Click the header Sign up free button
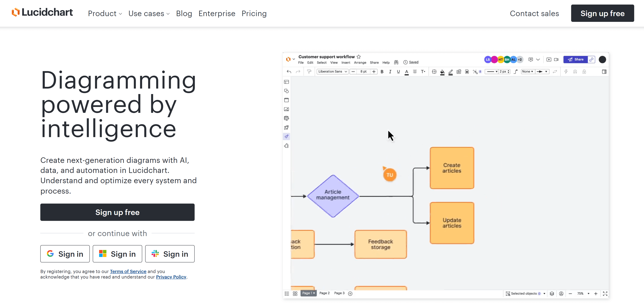644x303 pixels. click(x=602, y=13)
